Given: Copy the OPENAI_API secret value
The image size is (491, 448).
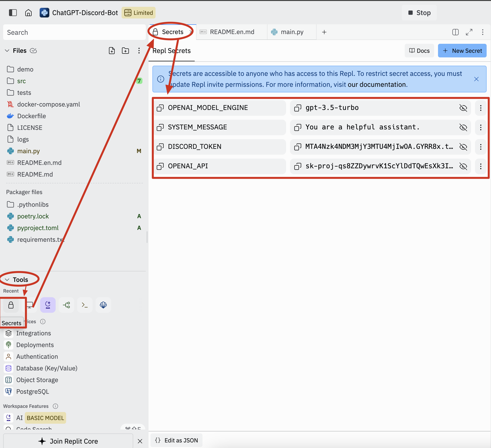Looking at the screenshot, I should [298, 166].
